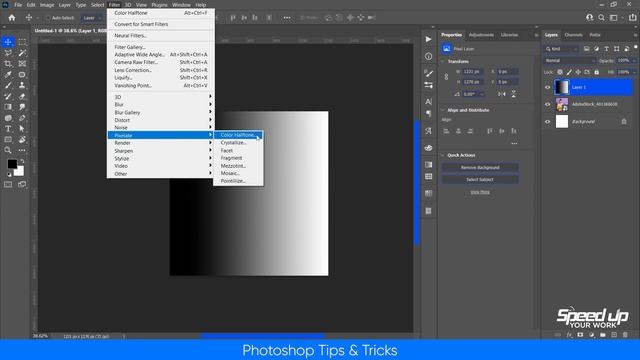This screenshot has width=640, height=360.
Task: Click the Layer 1 gradient thumbnail
Action: pyautogui.click(x=562, y=87)
